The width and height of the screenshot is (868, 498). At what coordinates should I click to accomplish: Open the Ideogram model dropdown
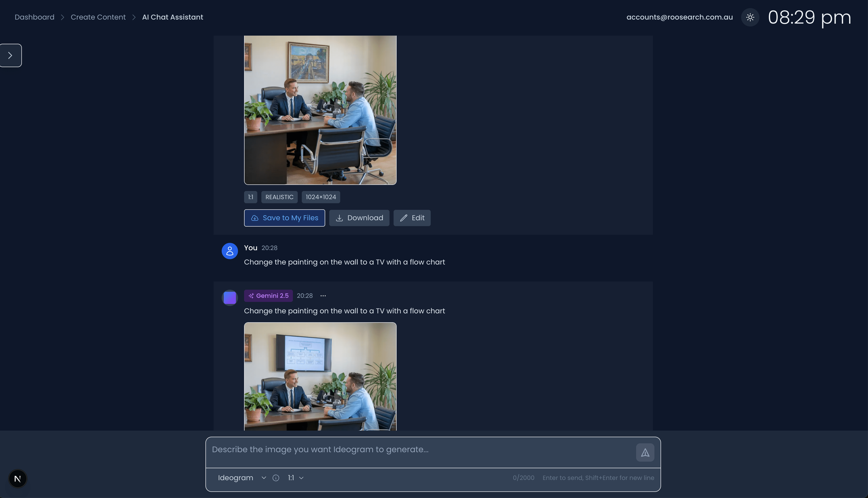(241, 478)
